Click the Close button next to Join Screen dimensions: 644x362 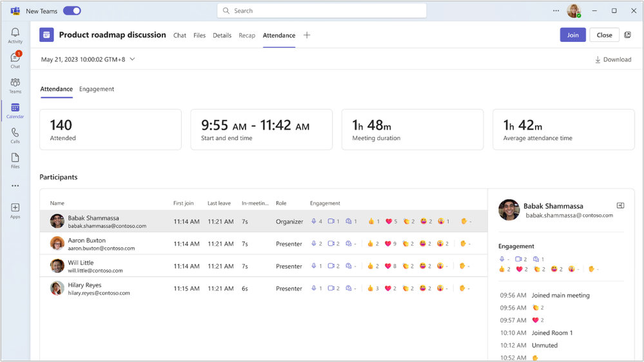(604, 35)
